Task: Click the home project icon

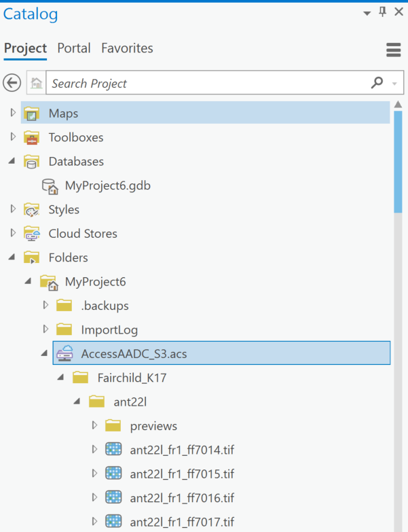Action: [x=36, y=83]
